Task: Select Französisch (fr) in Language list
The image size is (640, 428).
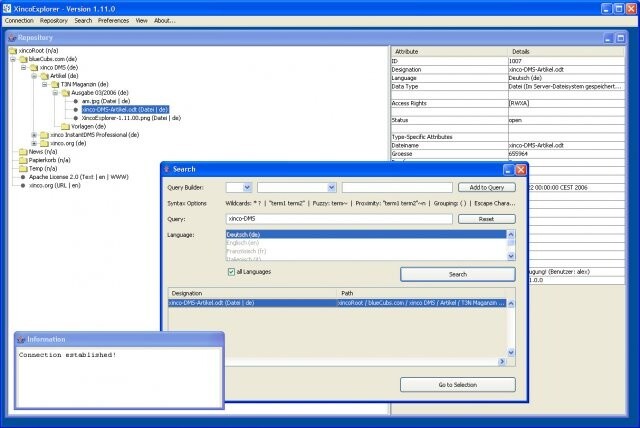Action: click(x=366, y=251)
